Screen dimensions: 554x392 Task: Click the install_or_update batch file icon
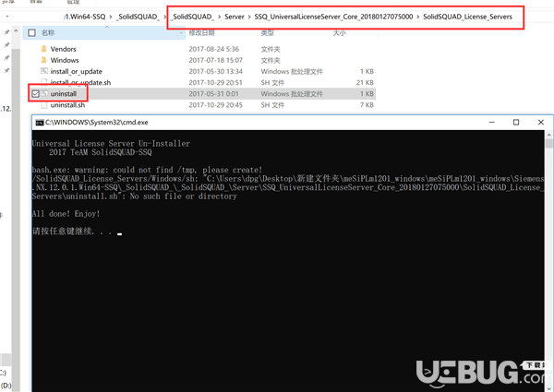coord(43,71)
